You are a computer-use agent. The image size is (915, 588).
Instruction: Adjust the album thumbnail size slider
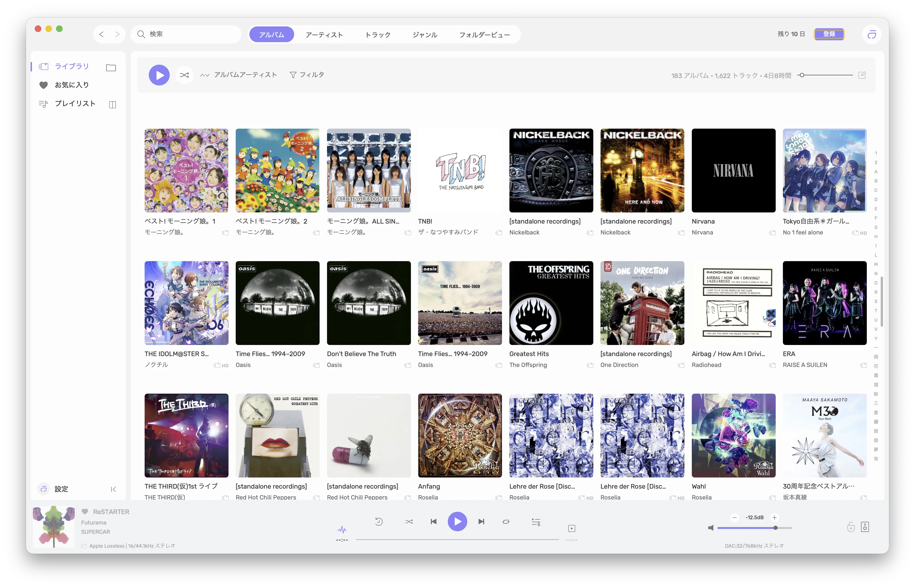point(825,75)
